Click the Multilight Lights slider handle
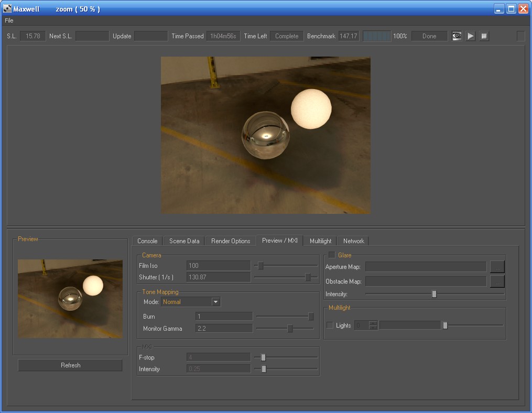 [445, 325]
